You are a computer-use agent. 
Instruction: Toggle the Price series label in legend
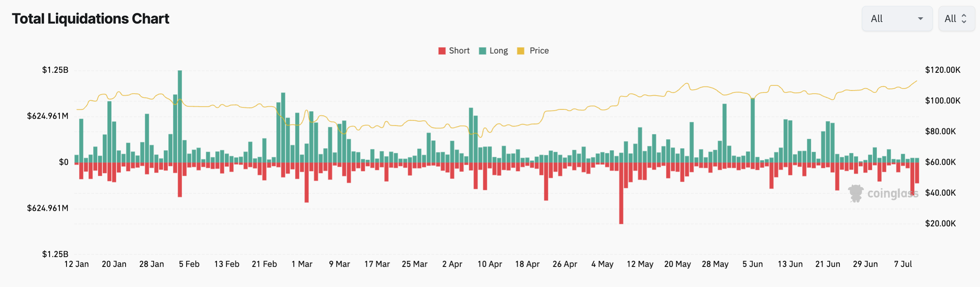(539, 51)
